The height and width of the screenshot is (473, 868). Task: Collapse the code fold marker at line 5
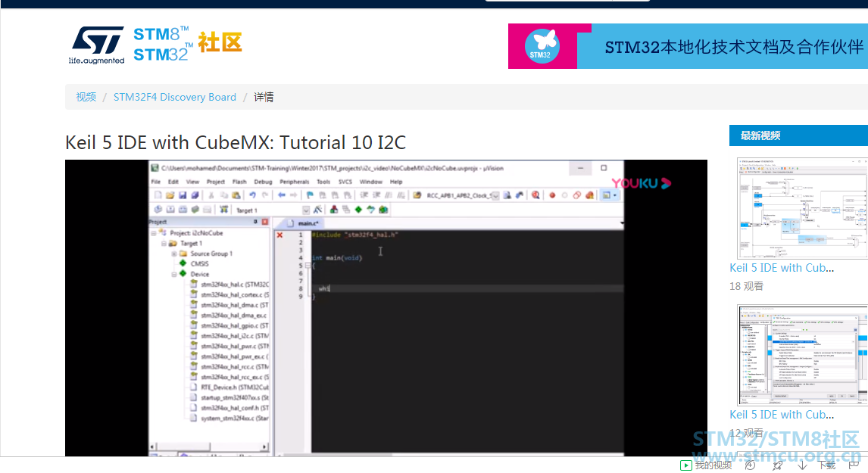(x=308, y=265)
